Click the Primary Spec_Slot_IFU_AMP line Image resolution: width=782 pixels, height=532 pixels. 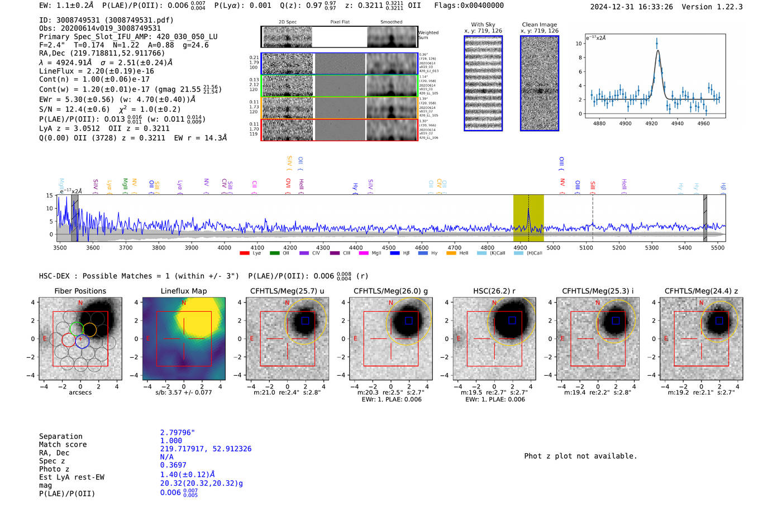point(128,37)
